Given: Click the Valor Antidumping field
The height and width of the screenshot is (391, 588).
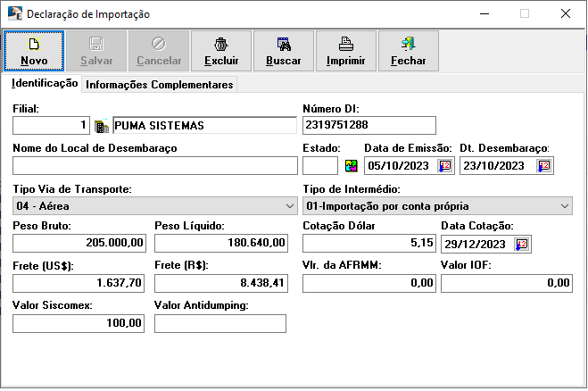Looking at the screenshot, I should 220,323.
